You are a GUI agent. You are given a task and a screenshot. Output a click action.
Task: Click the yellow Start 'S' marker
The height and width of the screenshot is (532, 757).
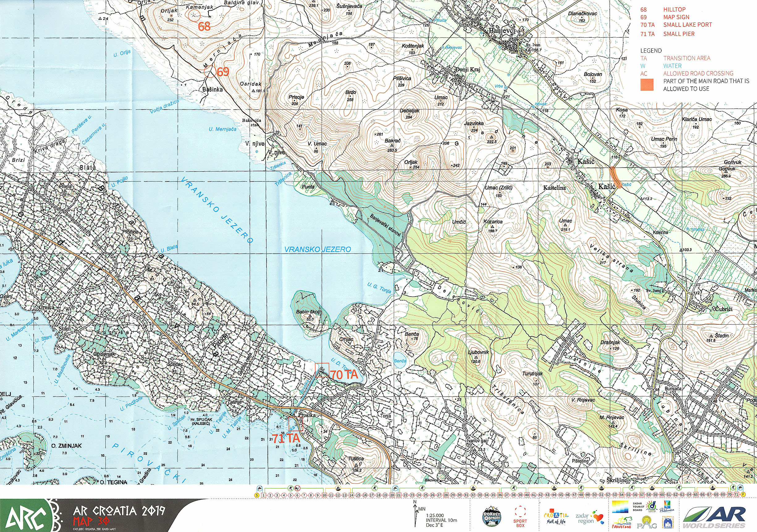(x=257, y=495)
